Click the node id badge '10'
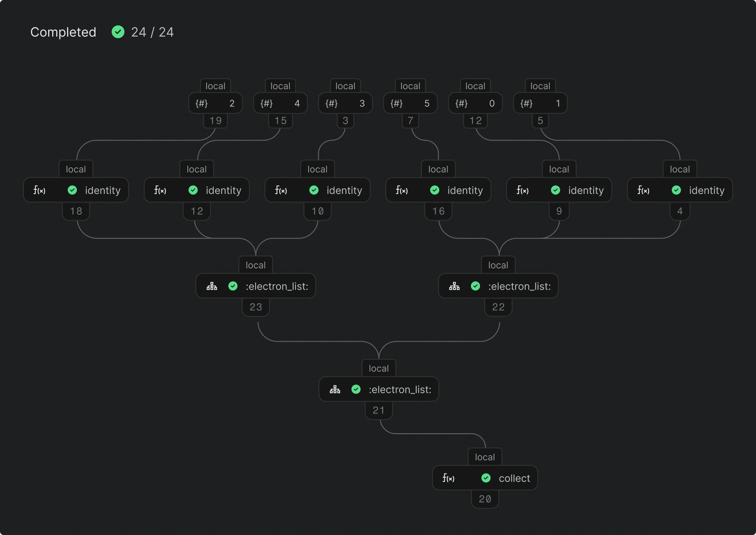 click(x=318, y=211)
